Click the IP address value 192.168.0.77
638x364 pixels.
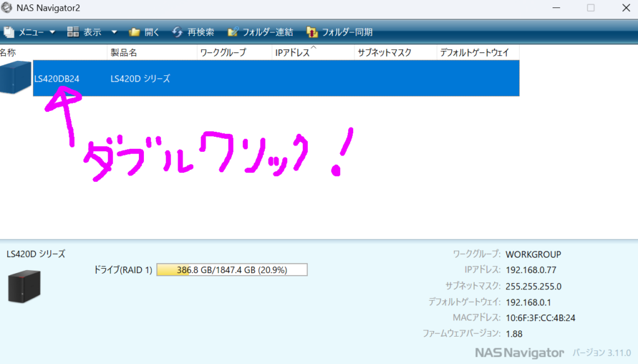point(531,270)
